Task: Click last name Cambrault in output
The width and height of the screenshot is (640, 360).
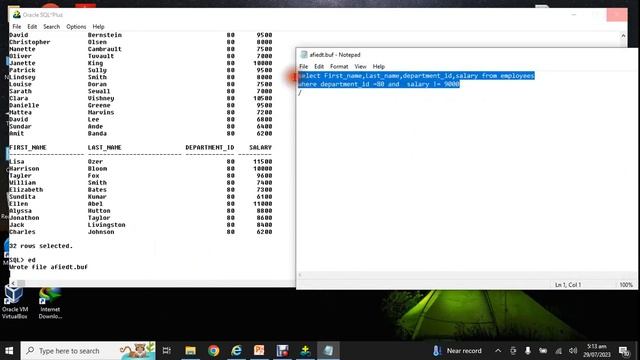Action: click(104, 49)
